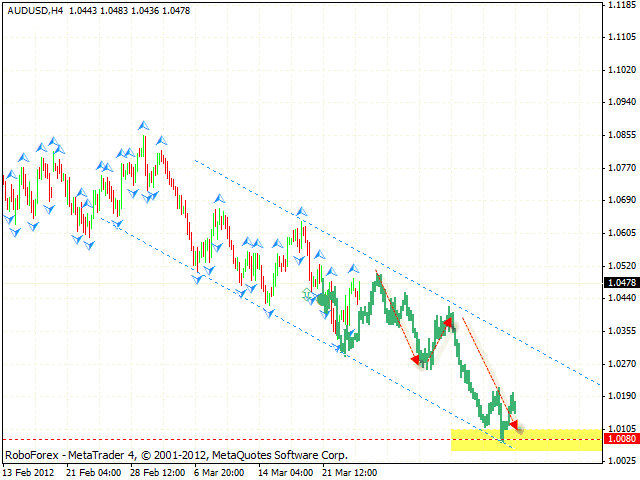Click the 1.1185 price scale label
The height and width of the screenshot is (480, 640).
pos(622,4)
